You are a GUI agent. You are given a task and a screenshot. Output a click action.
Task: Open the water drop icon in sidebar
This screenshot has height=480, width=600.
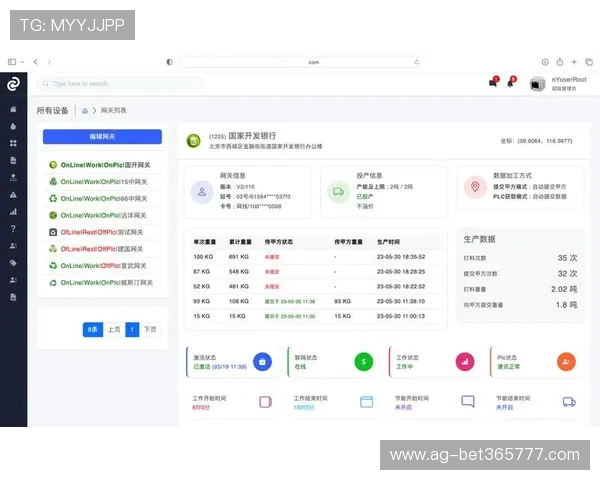(x=13, y=126)
